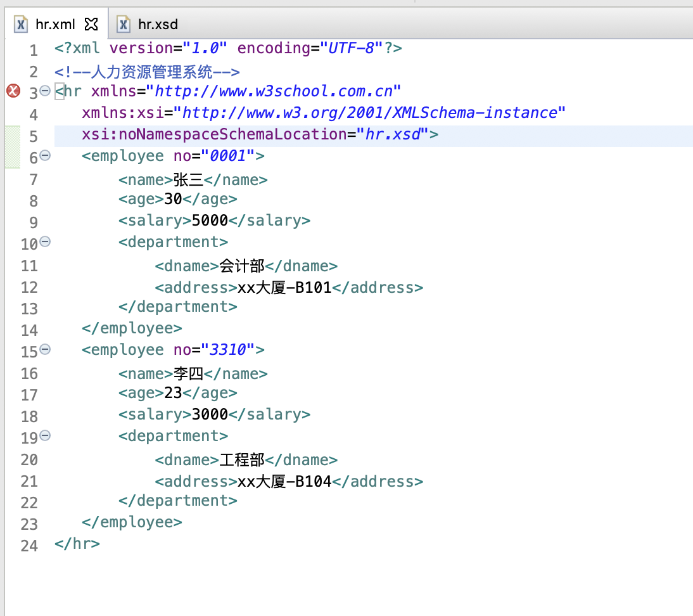Close the hr.xml tab
The height and width of the screenshot is (616, 693).
pyautogui.click(x=91, y=24)
